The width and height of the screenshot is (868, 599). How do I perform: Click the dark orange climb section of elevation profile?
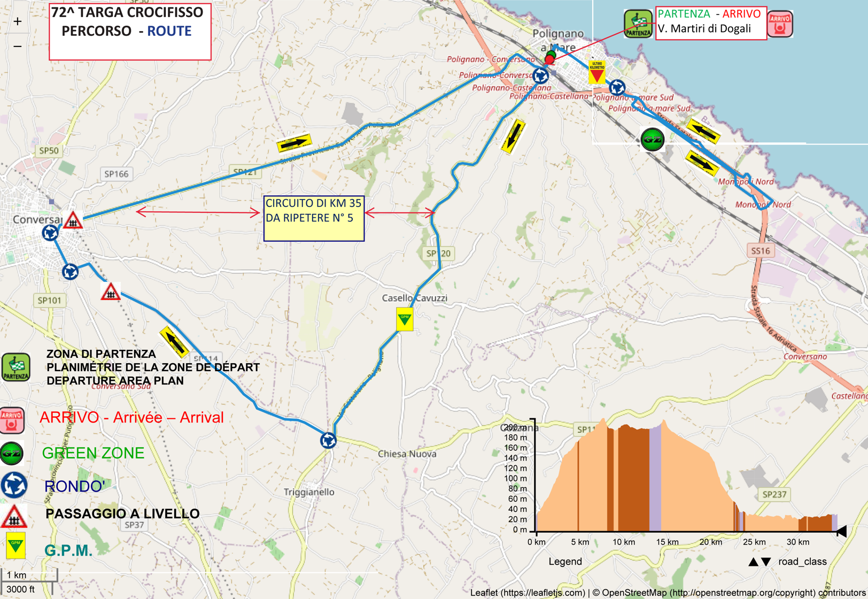point(634,479)
